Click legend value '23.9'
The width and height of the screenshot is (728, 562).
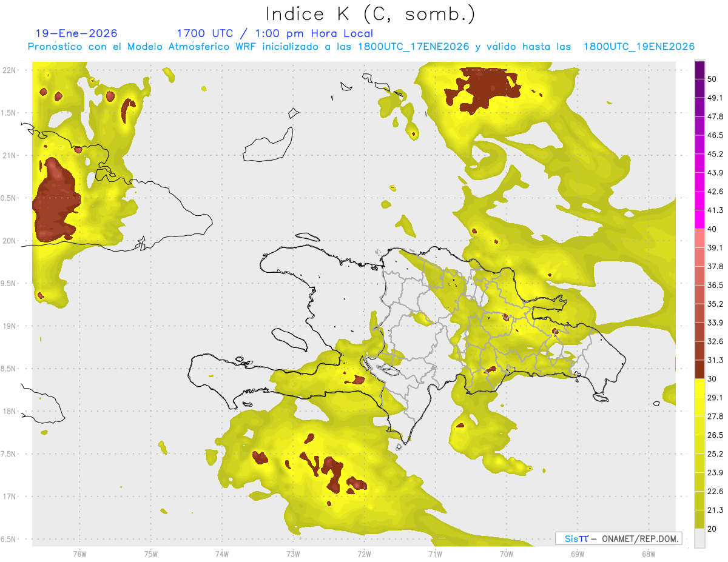[x=715, y=472]
